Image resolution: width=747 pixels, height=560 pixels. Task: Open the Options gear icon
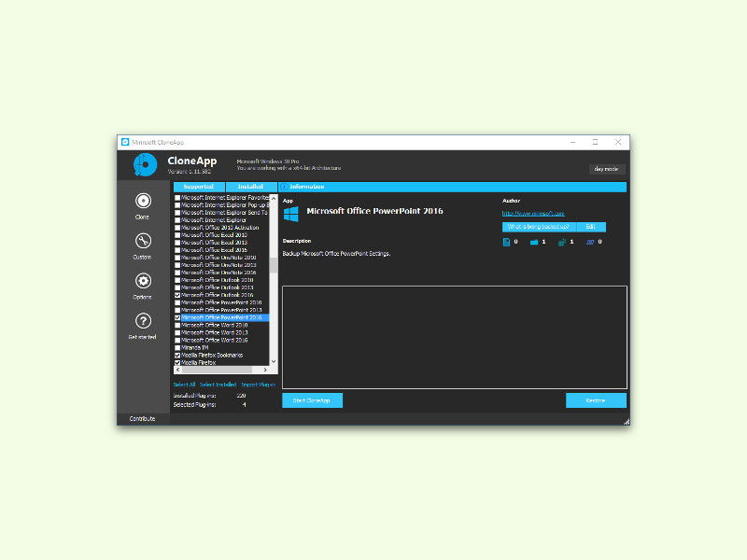143,281
